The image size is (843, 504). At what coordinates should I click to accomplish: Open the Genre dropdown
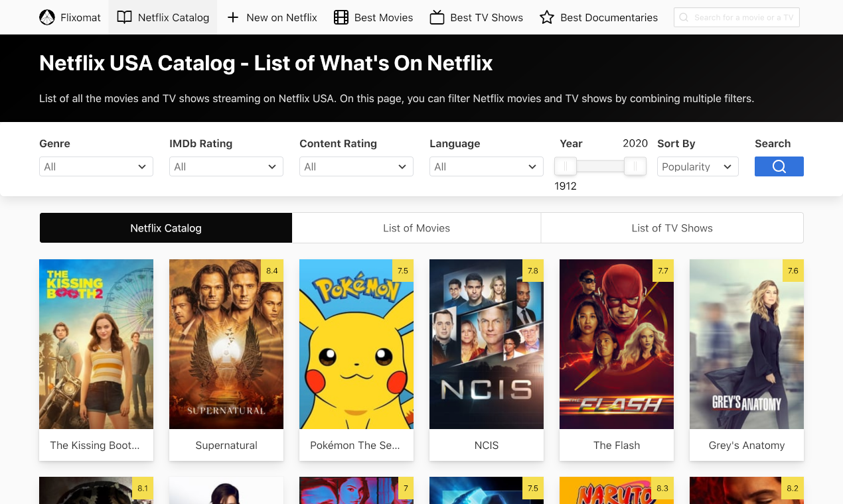[96, 166]
